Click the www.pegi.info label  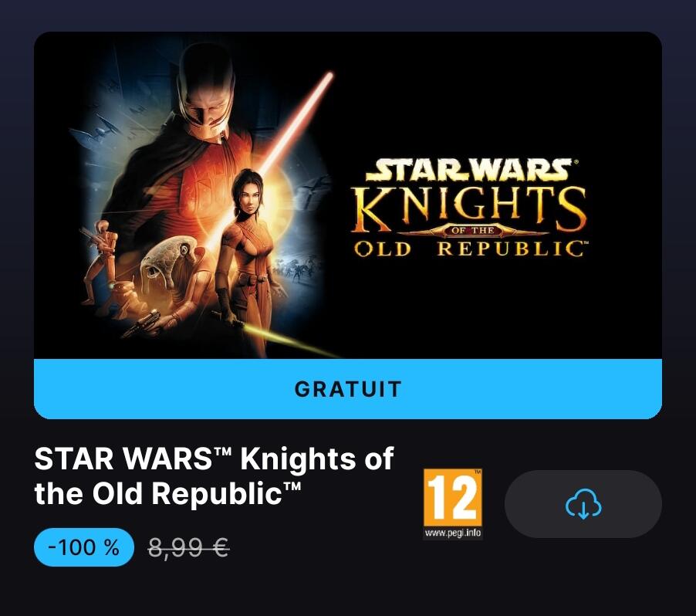453,533
